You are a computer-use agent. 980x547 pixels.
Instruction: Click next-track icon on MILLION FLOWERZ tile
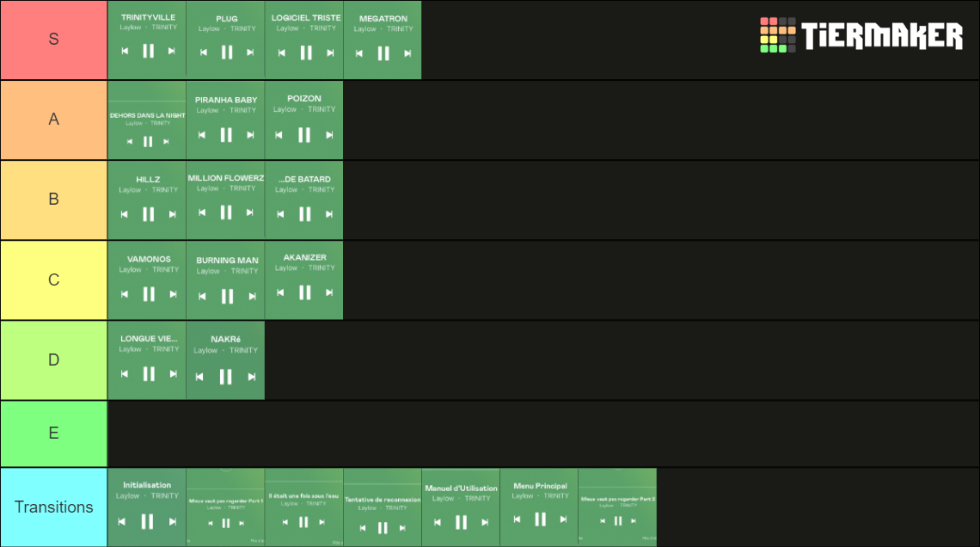[250, 212]
